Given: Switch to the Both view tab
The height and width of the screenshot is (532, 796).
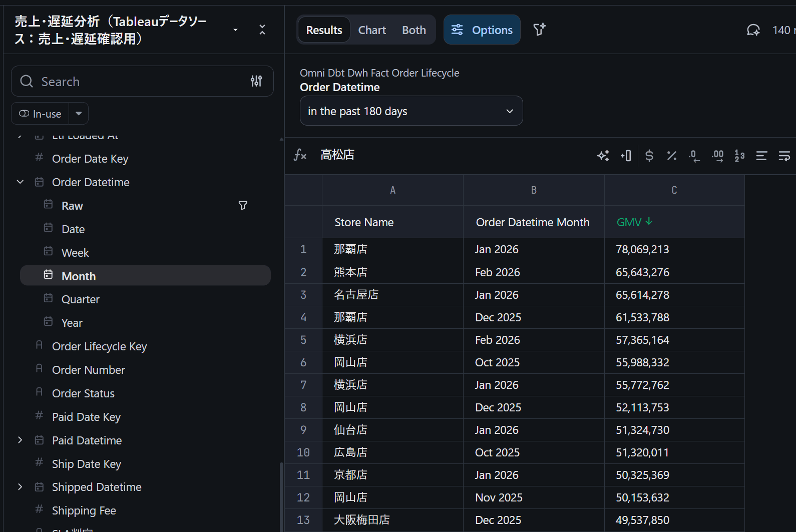Looking at the screenshot, I should (x=414, y=30).
